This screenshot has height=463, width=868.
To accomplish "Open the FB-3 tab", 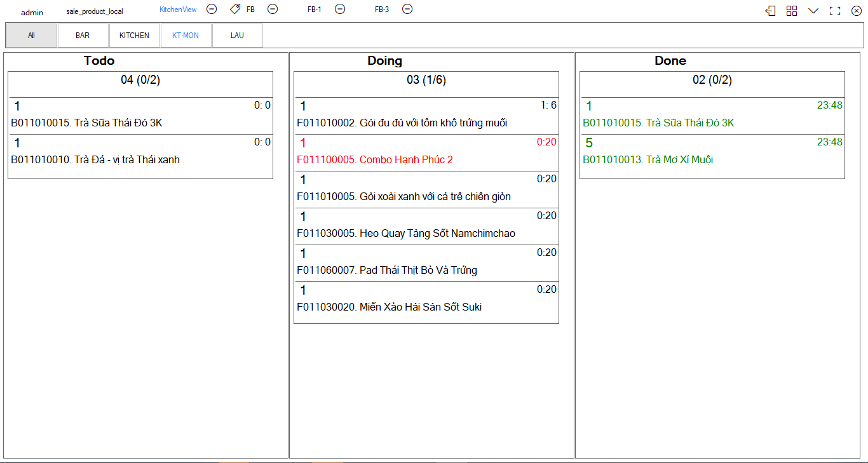I will click(381, 10).
